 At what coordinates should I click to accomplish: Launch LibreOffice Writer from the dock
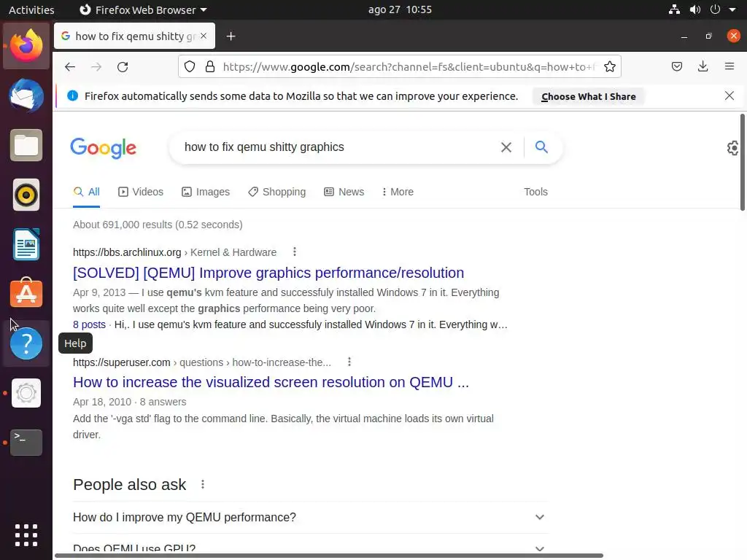point(26,244)
